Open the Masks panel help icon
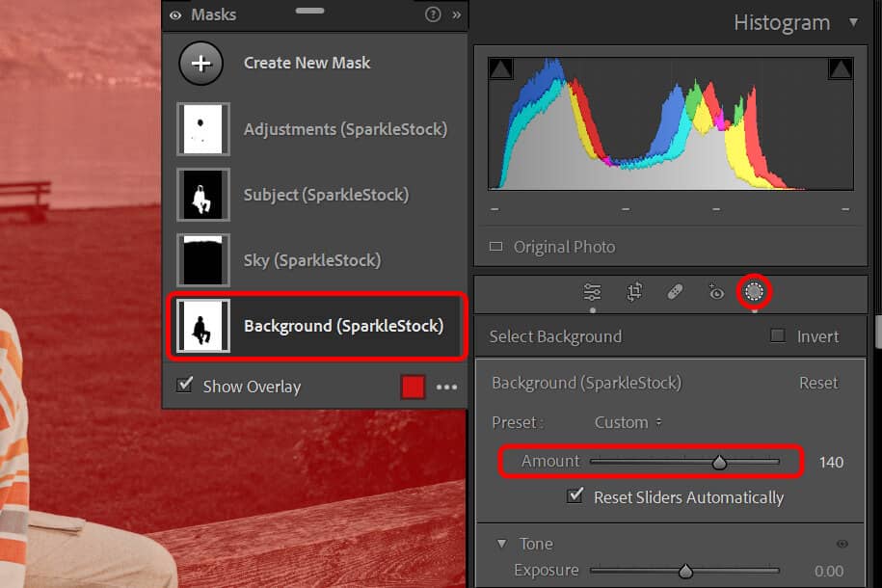This screenshot has height=588, width=882. click(433, 14)
